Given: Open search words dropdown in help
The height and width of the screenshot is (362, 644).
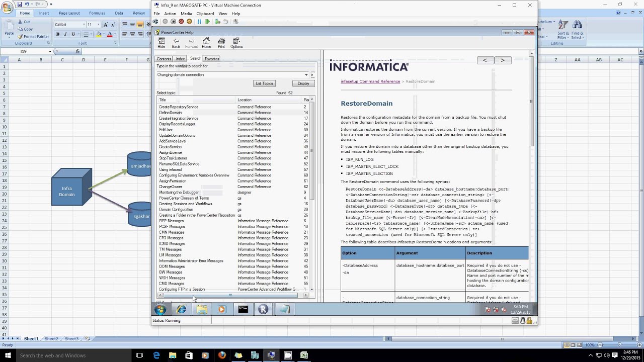Looking at the screenshot, I should [x=306, y=75].
